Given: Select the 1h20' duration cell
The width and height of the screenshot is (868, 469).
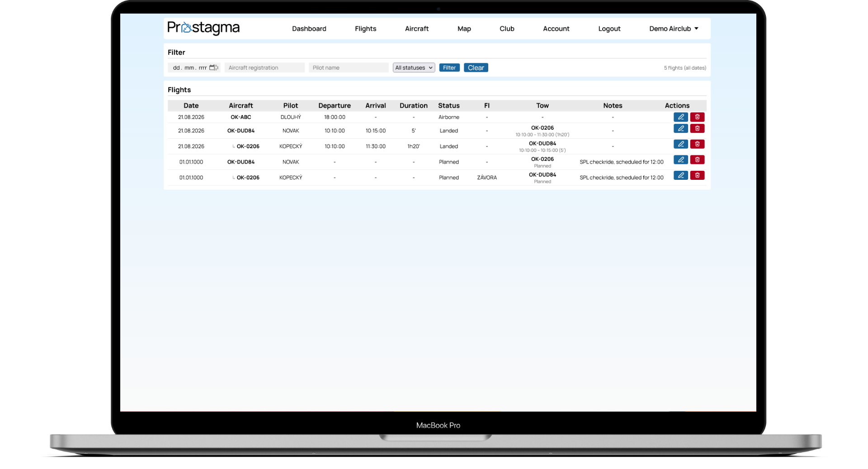Looking at the screenshot, I should pos(413,146).
